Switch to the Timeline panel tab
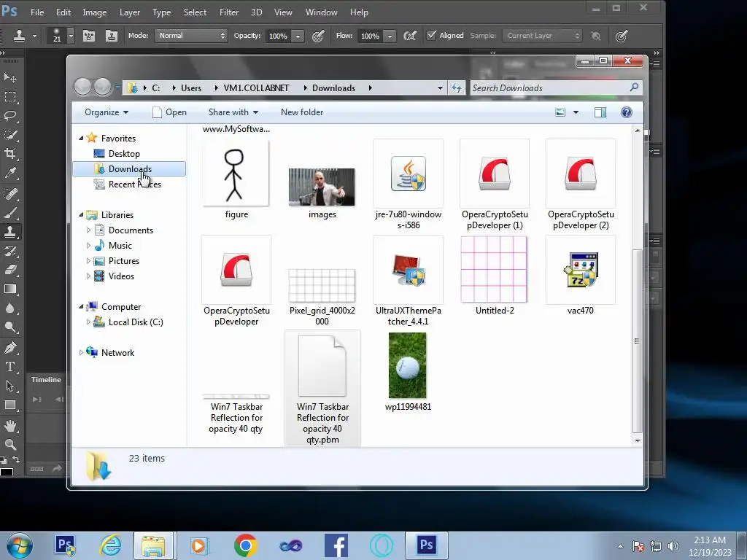The image size is (747, 560). pyautogui.click(x=46, y=379)
